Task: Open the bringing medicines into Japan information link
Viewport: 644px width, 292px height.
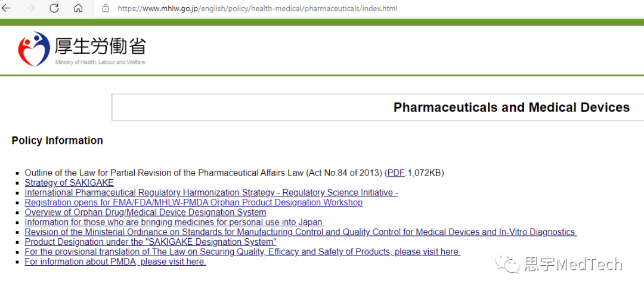Action: coord(175,222)
